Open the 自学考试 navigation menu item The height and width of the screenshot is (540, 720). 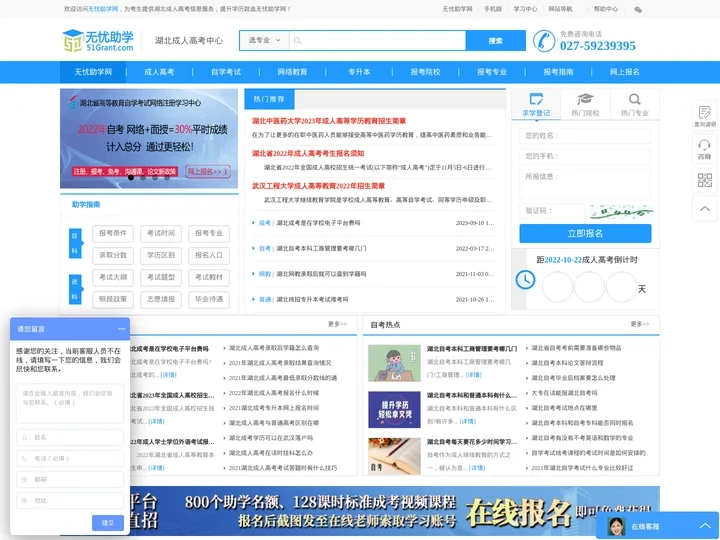pyautogui.click(x=226, y=72)
